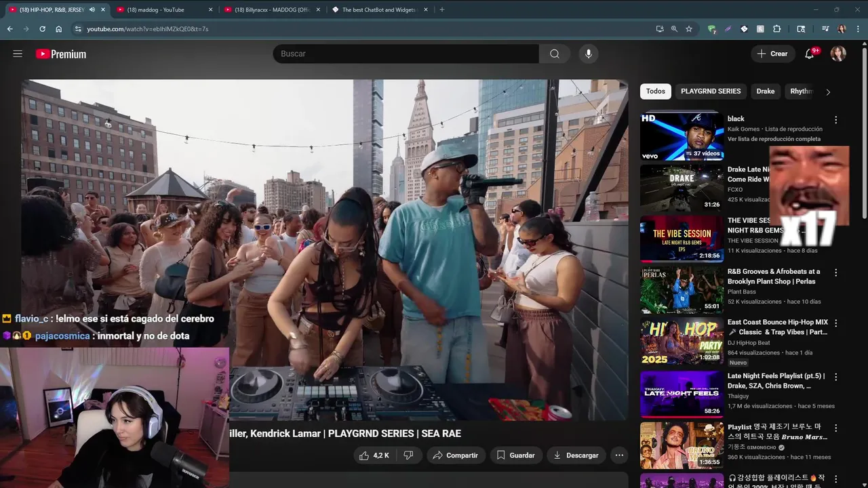
Task: Go to browser home page
Action: point(58,29)
